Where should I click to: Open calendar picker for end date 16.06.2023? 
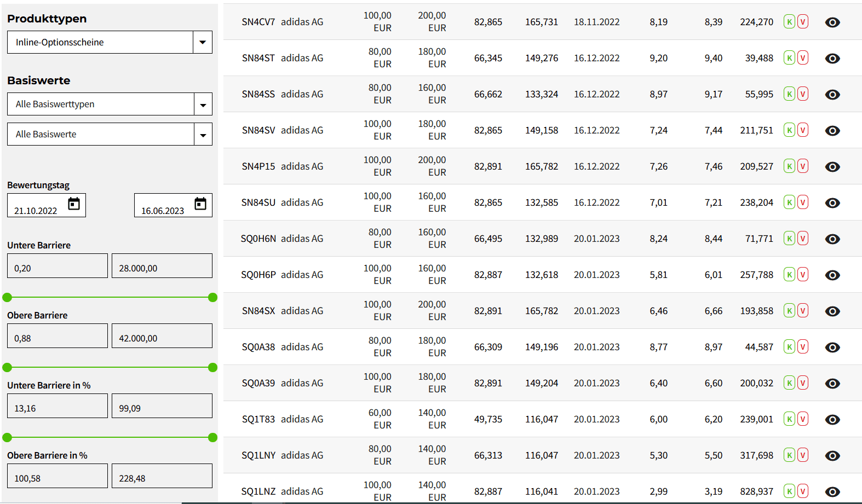coord(200,204)
